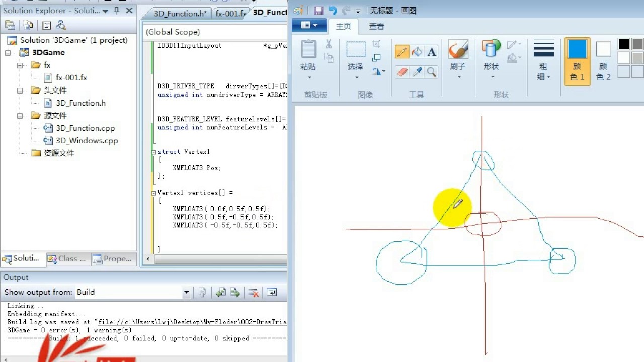Click View Code icon in Solution Explorer toolbar

pyautogui.click(x=47, y=25)
